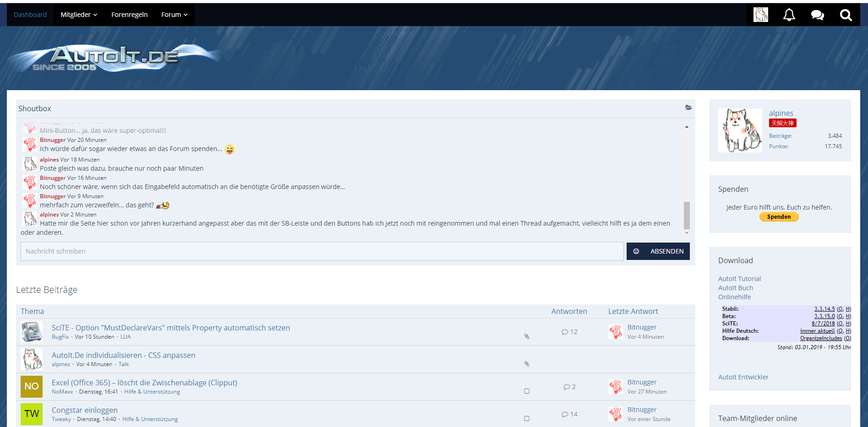Viewport: 868px width, 427px height.
Task: Click the AutoIt.de logo
Action: point(115,58)
